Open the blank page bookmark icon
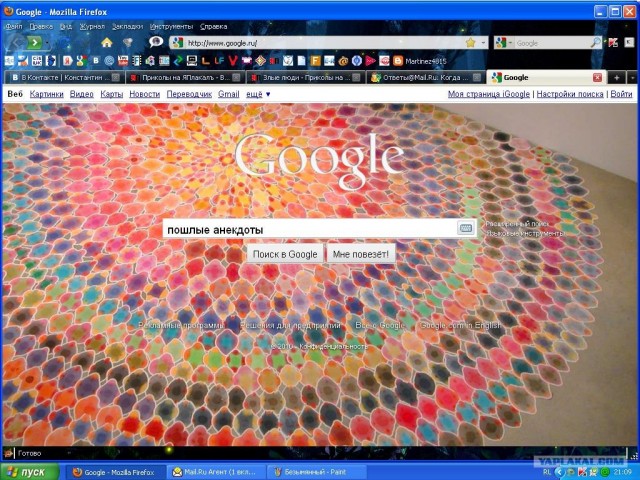This screenshot has height=480, width=640. (302, 61)
